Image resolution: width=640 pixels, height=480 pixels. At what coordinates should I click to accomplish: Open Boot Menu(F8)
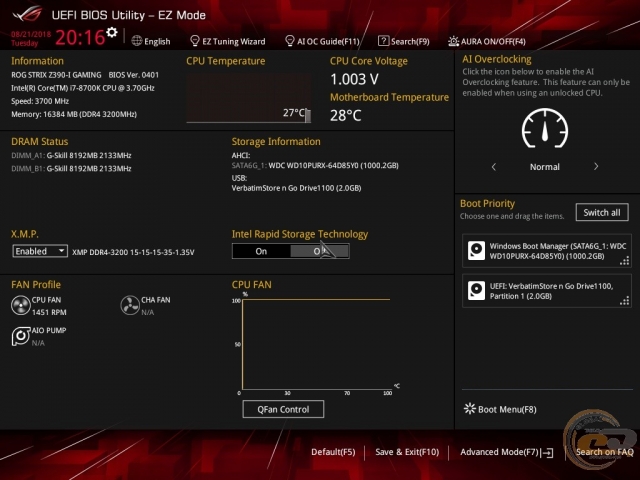coord(507,409)
